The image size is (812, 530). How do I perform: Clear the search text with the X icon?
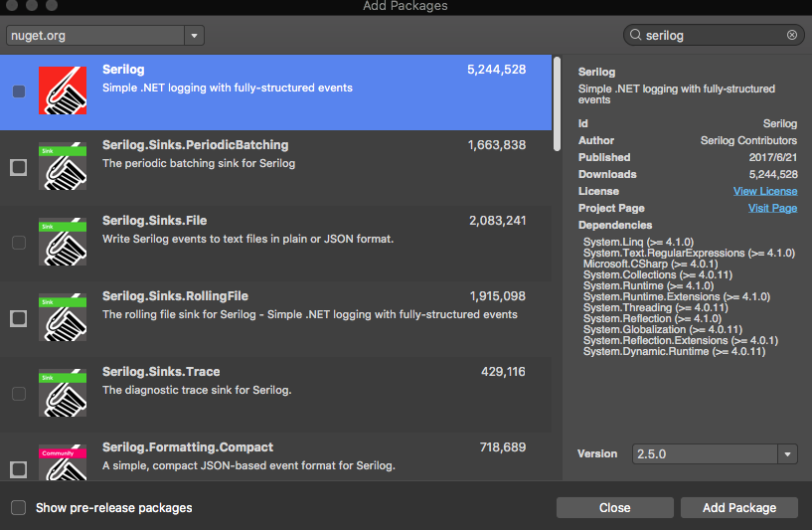(792, 35)
